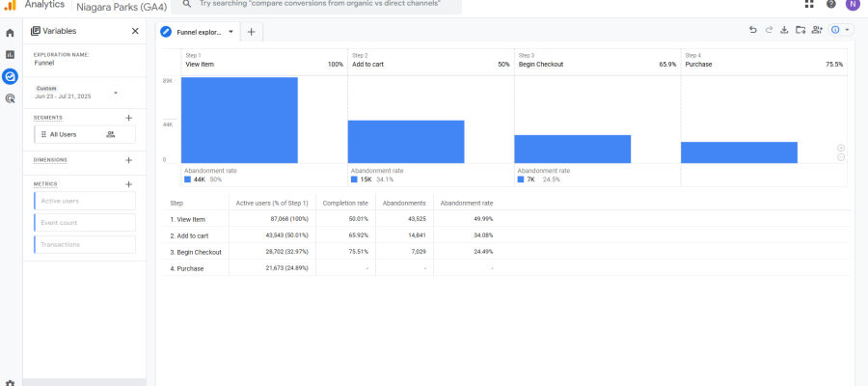Image resolution: width=868 pixels, height=386 pixels.
Task: Click the Metrics section label
Action: (x=45, y=184)
